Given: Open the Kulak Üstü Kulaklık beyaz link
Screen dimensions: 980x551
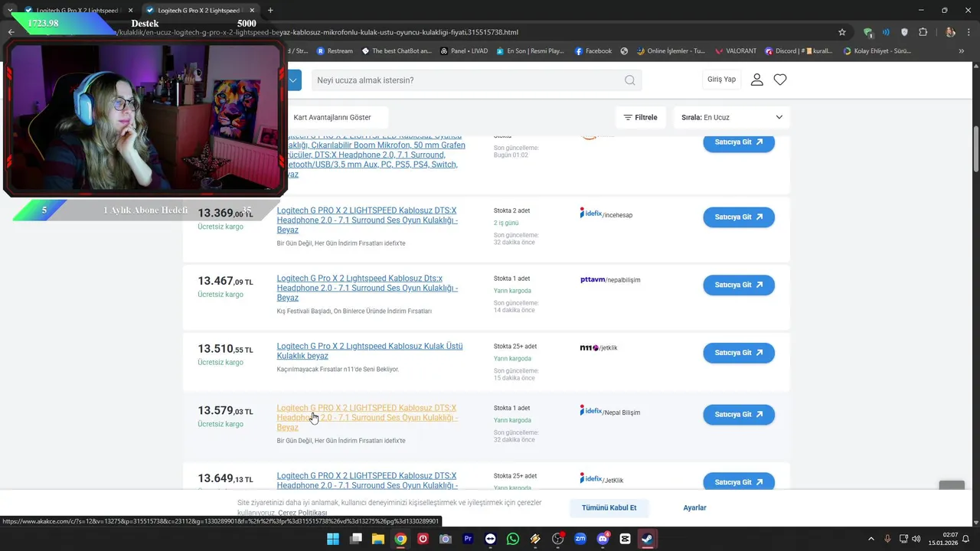Looking at the screenshot, I should coord(370,351).
